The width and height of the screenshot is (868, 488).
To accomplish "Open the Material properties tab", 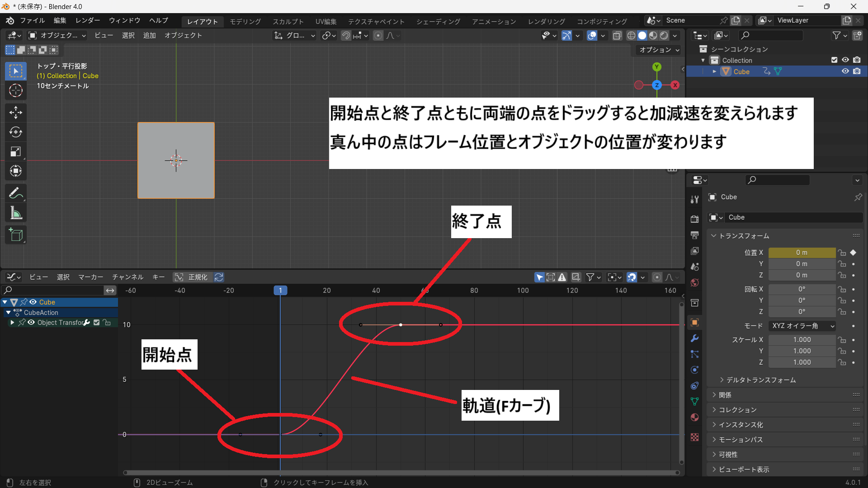I will (x=695, y=417).
